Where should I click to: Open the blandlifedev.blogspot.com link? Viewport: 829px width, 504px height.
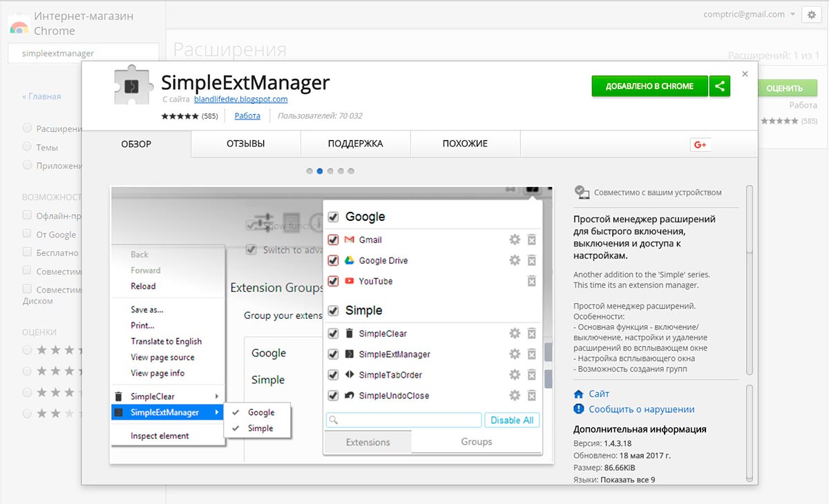[241, 99]
